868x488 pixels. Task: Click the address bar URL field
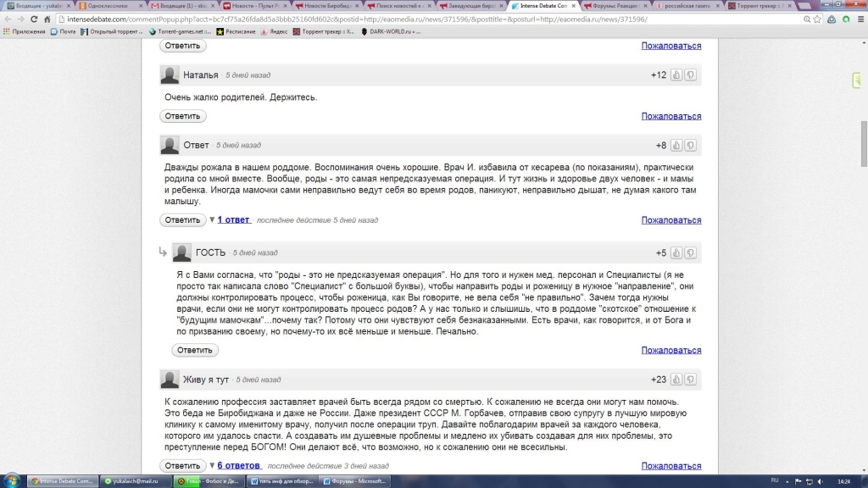click(x=431, y=19)
